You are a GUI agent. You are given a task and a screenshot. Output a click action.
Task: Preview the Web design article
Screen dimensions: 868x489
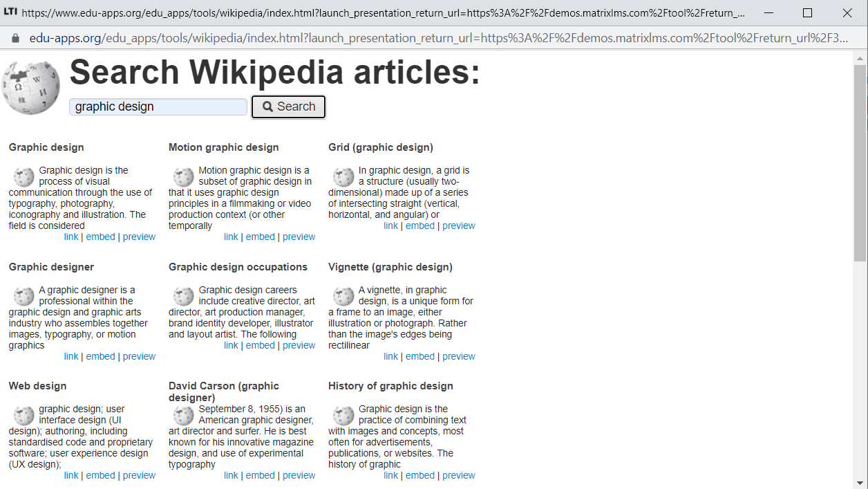pyautogui.click(x=139, y=475)
